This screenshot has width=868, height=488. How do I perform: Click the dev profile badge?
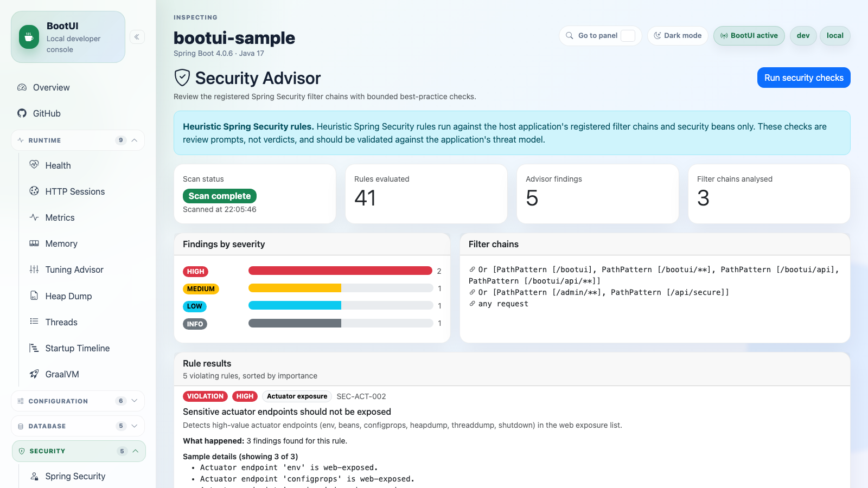[803, 36]
